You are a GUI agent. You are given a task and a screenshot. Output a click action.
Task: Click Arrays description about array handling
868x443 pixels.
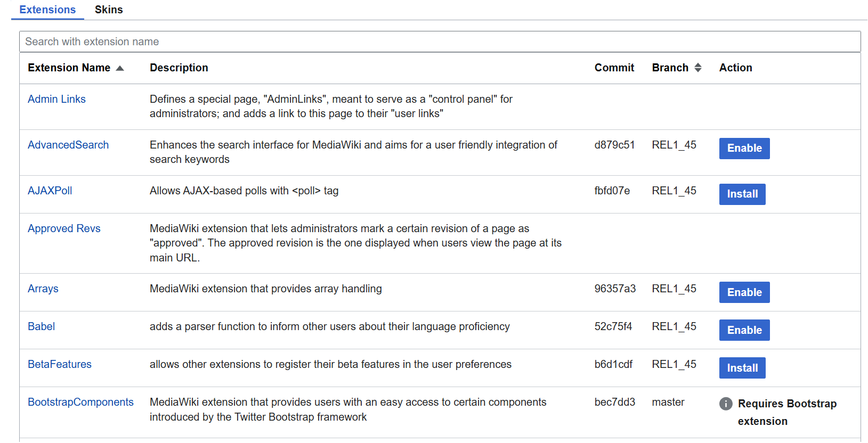point(266,289)
